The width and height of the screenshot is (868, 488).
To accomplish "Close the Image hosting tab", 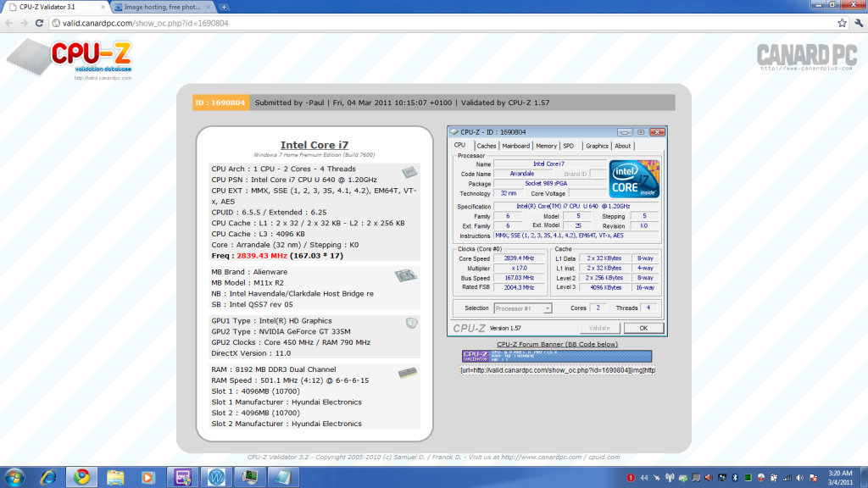I will [x=209, y=7].
